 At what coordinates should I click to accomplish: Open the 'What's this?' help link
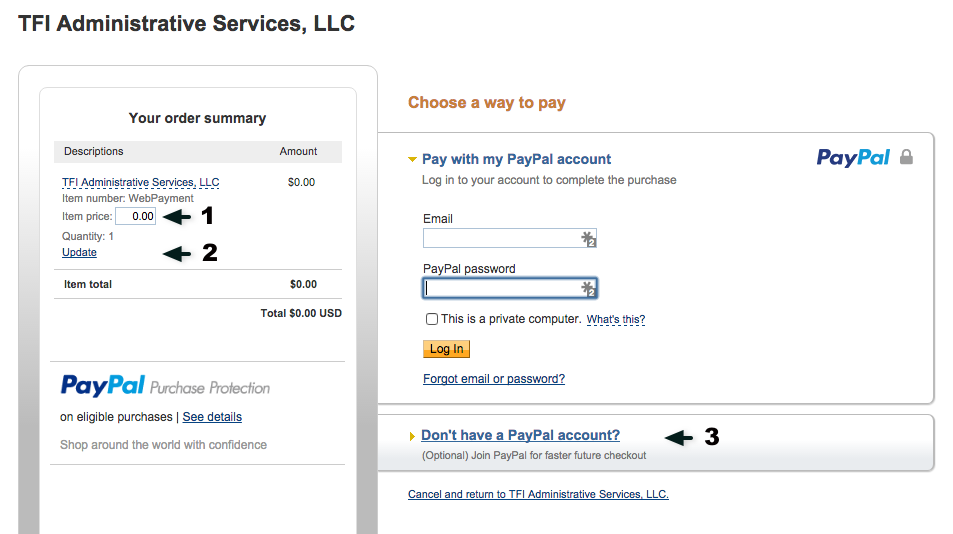(616, 319)
